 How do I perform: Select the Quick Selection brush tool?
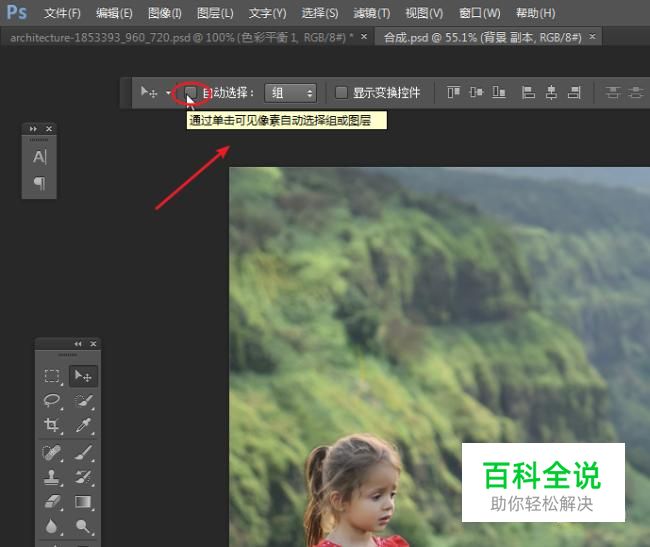pyautogui.click(x=83, y=401)
